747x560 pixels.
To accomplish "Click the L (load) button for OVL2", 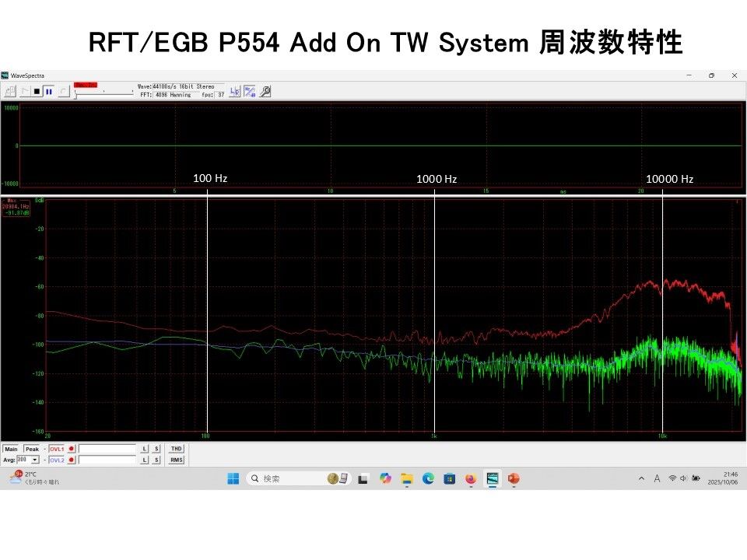I will (145, 460).
